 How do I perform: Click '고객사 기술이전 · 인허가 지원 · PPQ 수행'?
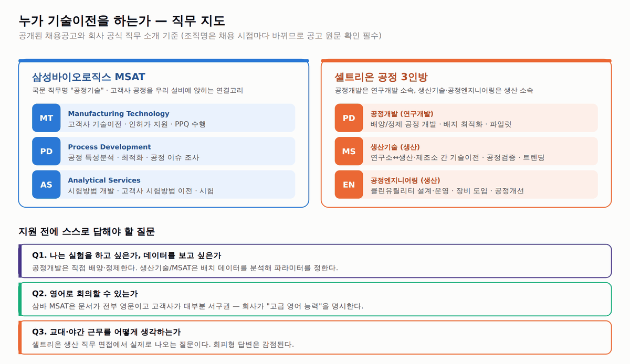click(x=137, y=124)
